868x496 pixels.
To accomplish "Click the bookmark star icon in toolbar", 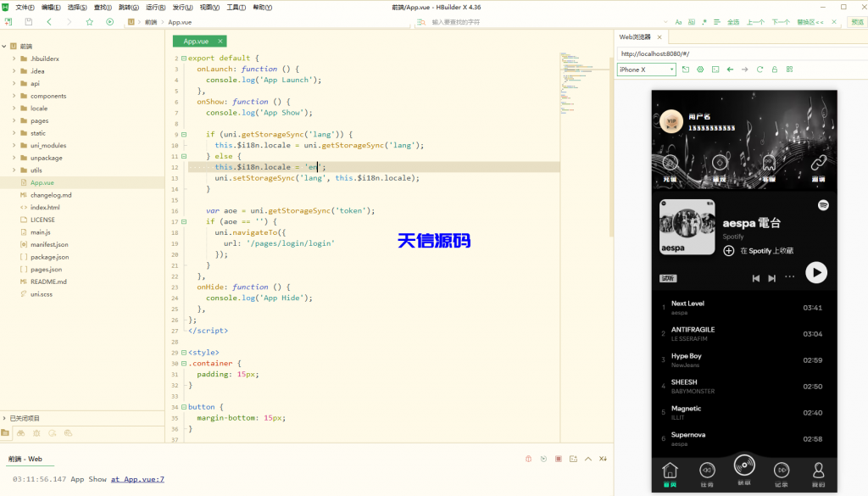I will coord(90,22).
